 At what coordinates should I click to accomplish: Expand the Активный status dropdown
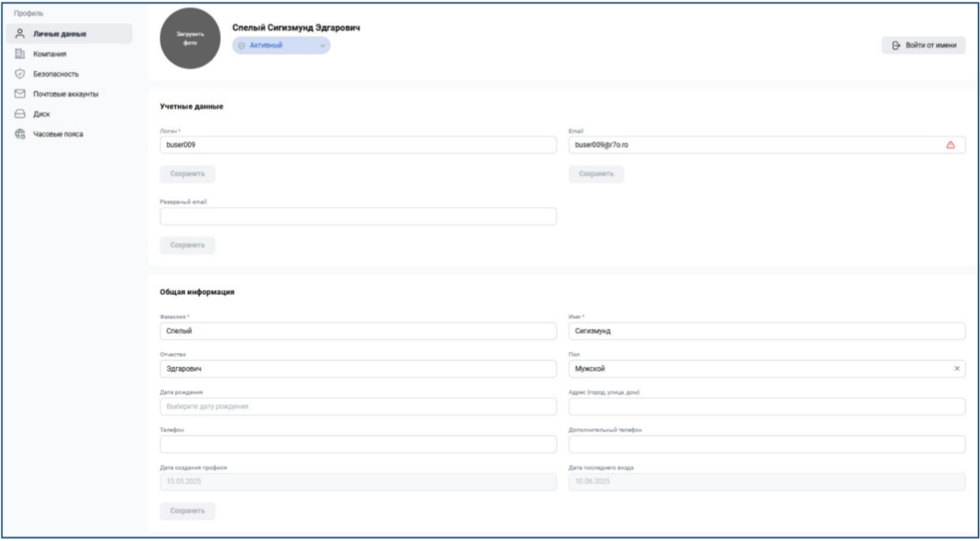281,45
